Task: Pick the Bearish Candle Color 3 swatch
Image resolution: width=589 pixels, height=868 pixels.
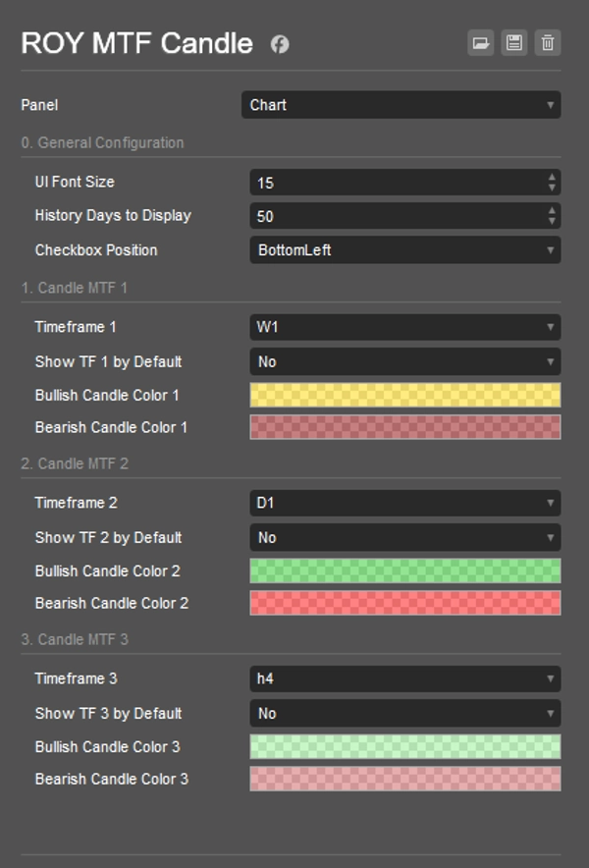Action: click(x=404, y=779)
